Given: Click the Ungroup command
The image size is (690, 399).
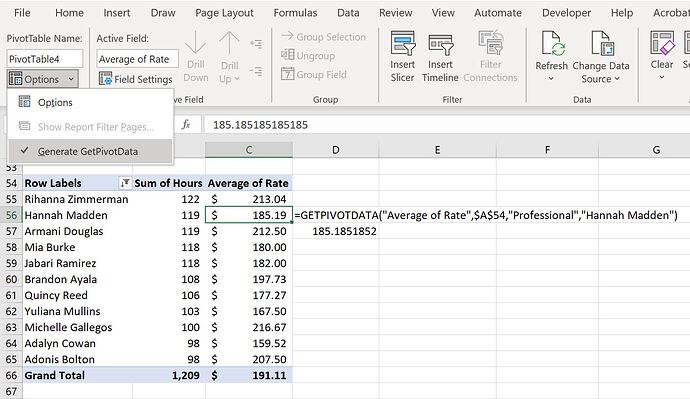Looking at the screenshot, I should tap(308, 55).
